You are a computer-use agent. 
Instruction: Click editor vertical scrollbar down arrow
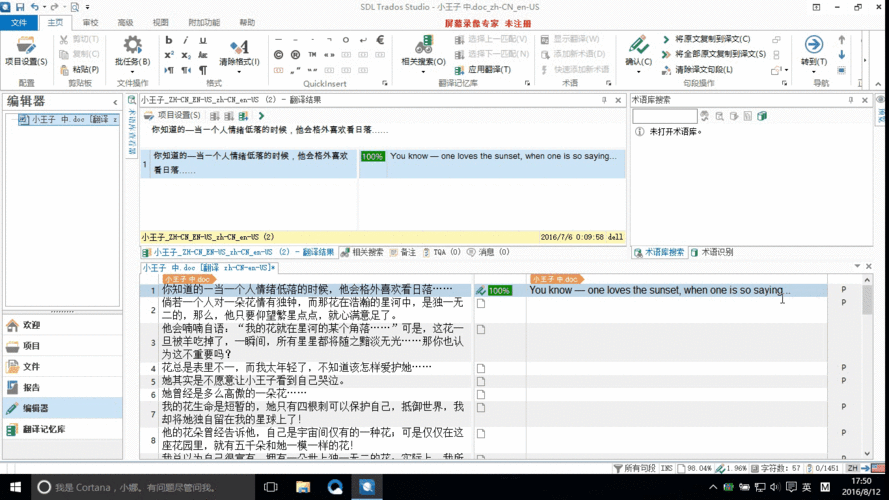coord(867,454)
